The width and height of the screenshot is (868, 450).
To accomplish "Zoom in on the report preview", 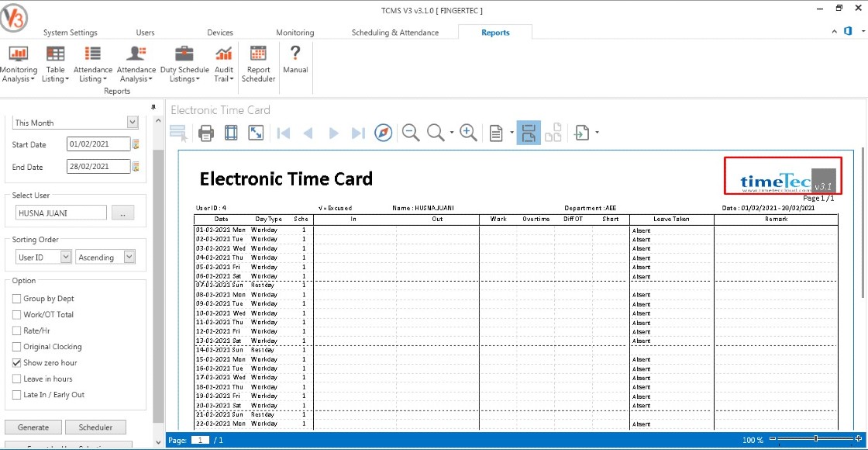I will (x=468, y=133).
